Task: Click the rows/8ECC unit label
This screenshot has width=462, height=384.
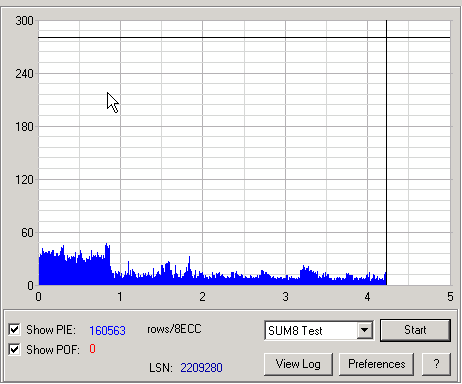Action: pos(174,329)
